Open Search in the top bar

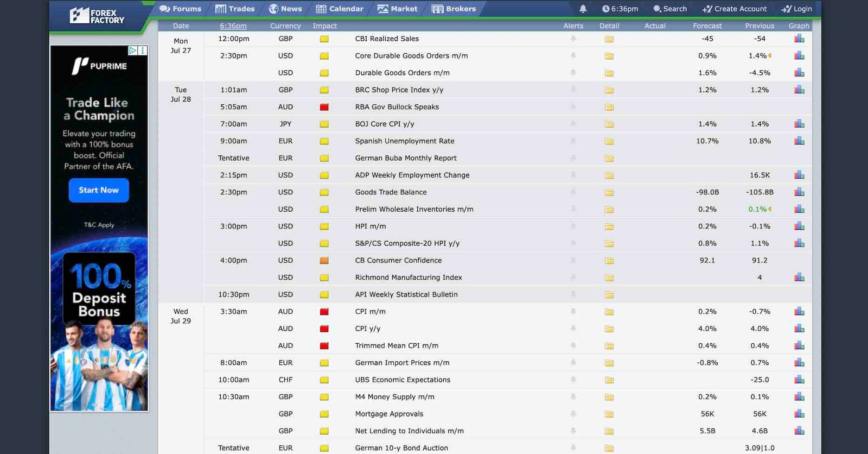(670, 9)
